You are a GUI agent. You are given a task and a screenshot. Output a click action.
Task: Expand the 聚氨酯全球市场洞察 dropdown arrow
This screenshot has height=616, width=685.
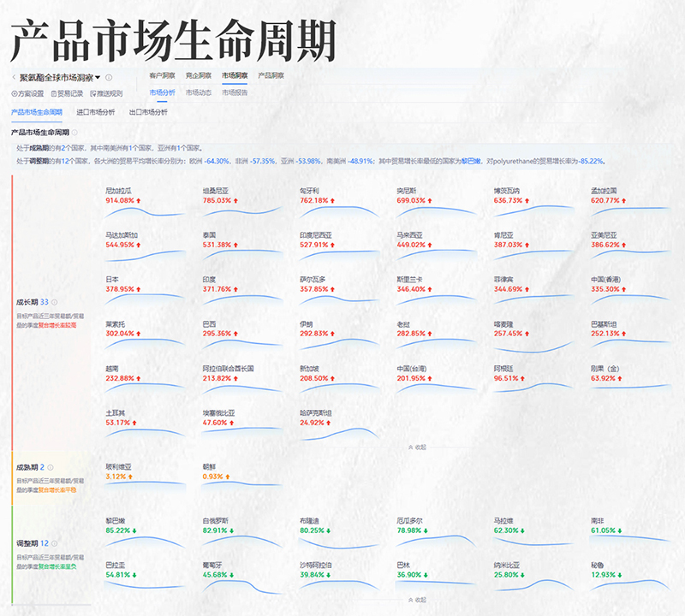(x=98, y=78)
